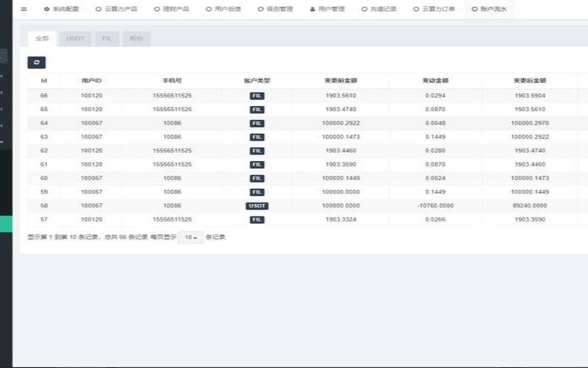
Task: Click the value 1903.5904 in row 66
Action: (x=530, y=96)
